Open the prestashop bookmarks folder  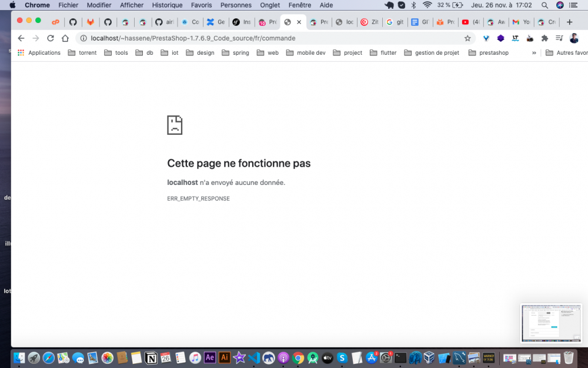[488, 52]
